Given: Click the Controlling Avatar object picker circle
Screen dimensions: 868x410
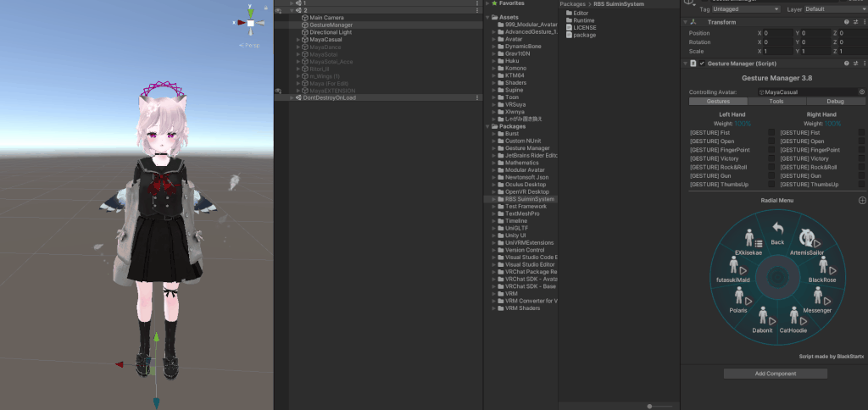Looking at the screenshot, I should coord(862,91).
